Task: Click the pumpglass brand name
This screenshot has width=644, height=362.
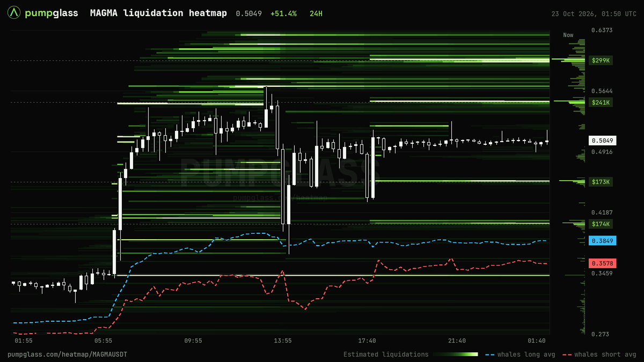Action: pyautogui.click(x=52, y=13)
